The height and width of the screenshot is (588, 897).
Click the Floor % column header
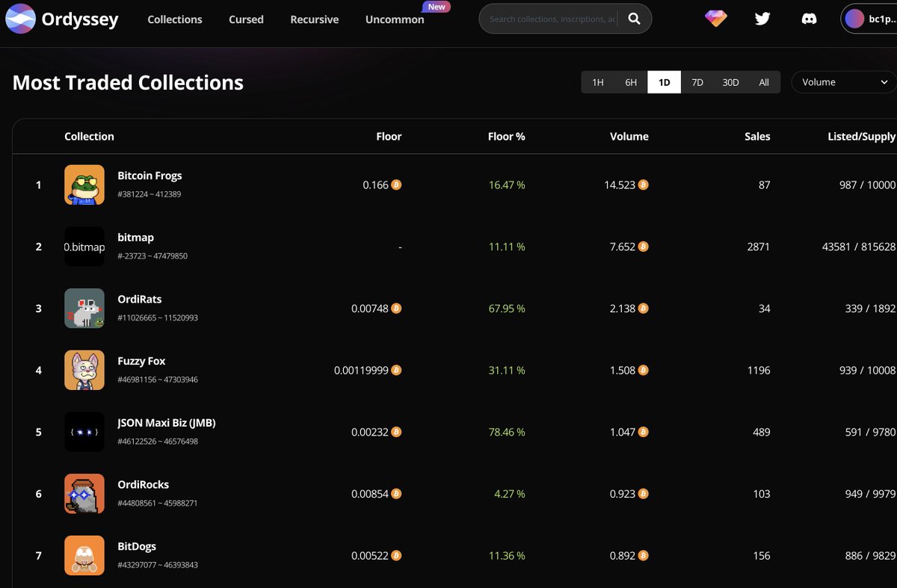[506, 137]
